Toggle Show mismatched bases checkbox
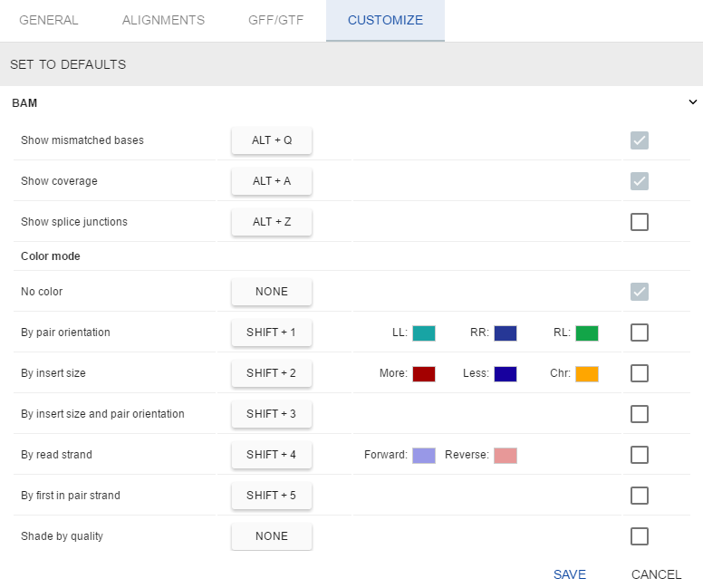Viewport: 703px width, 588px height. 640,140
